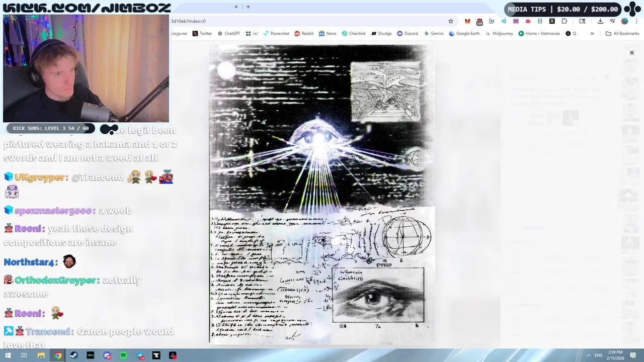The height and width of the screenshot is (362, 644).
Task: Open Discord from the taskbar
Action: [107, 355]
